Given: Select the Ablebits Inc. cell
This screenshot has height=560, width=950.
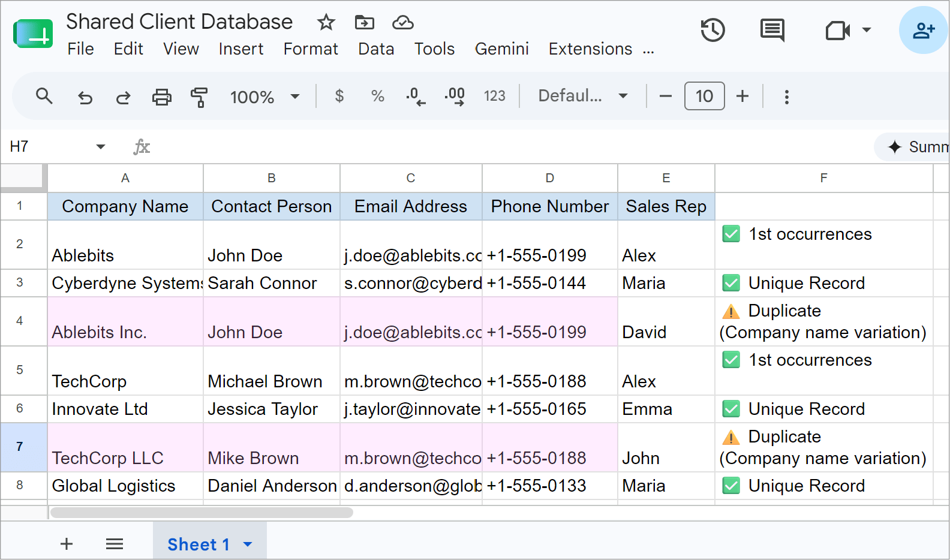Looking at the screenshot, I should coord(125,321).
